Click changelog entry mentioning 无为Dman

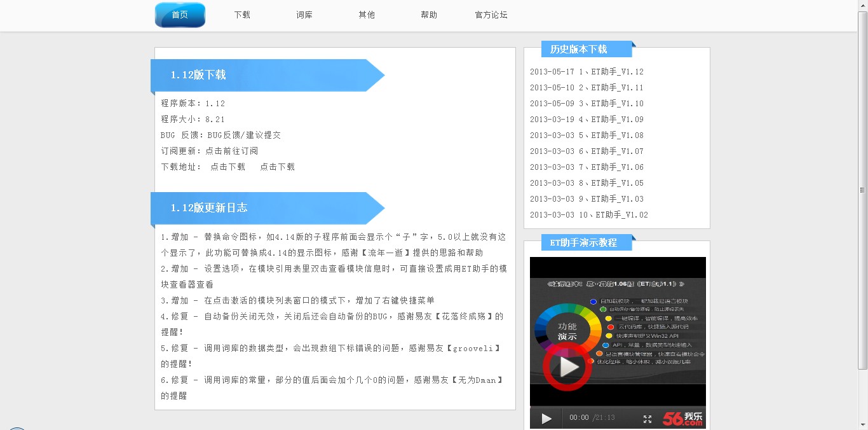[x=333, y=388]
